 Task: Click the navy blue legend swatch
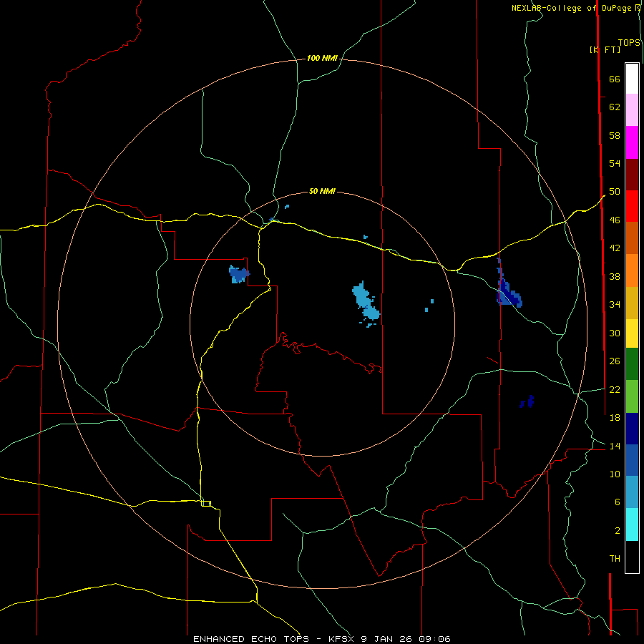632,429
